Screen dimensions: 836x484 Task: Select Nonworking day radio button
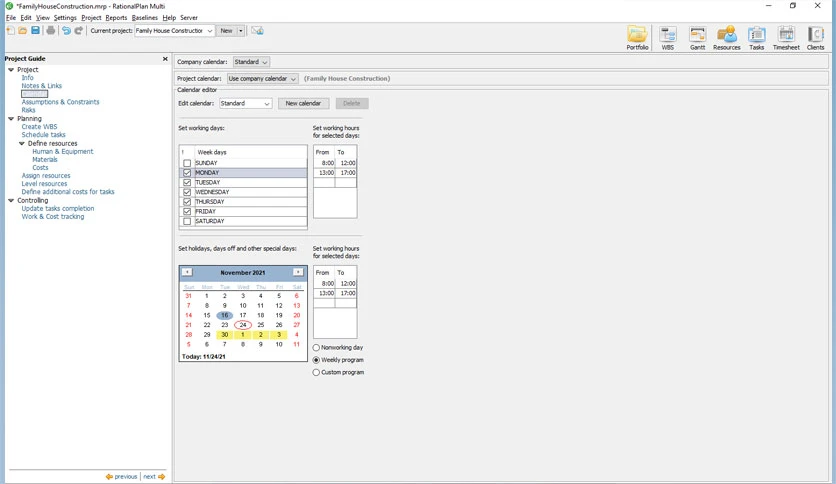[x=316, y=348]
